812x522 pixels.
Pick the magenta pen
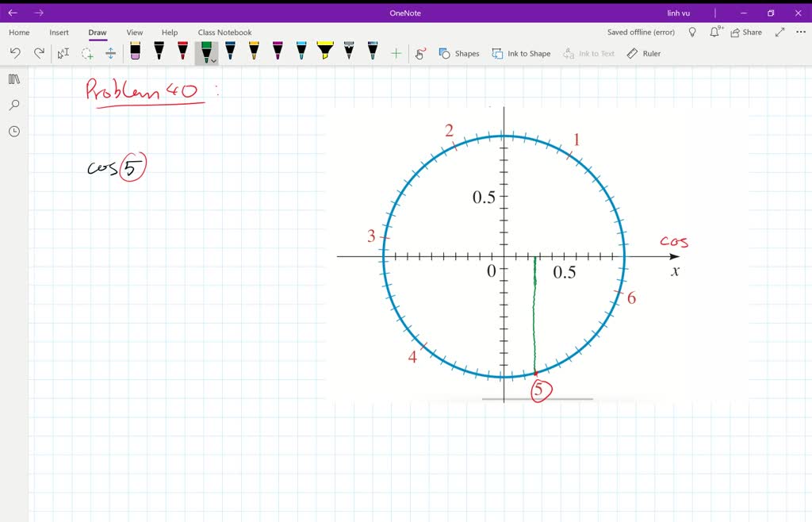point(278,51)
